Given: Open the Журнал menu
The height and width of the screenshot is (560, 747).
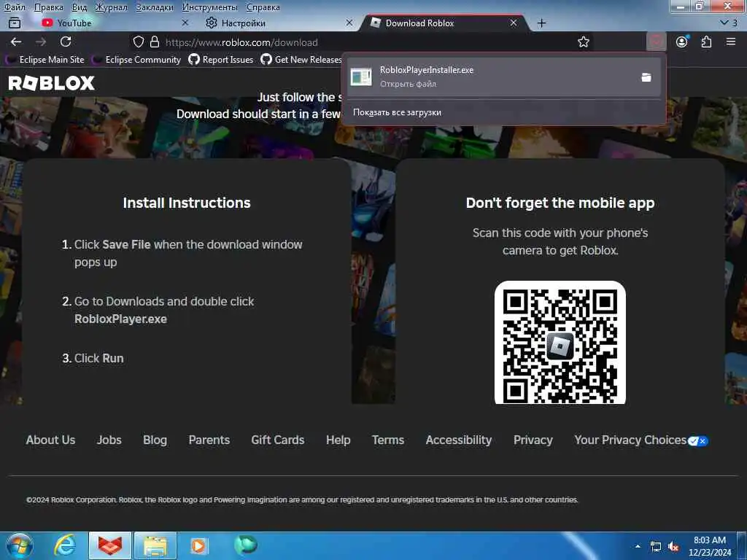Looking at the screenshot, I should [111, 7].
